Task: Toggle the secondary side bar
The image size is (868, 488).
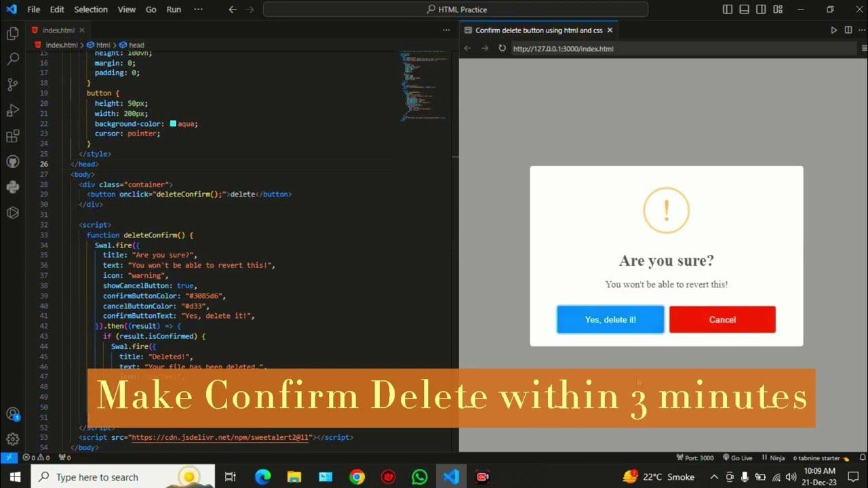Action: point(762,9)
